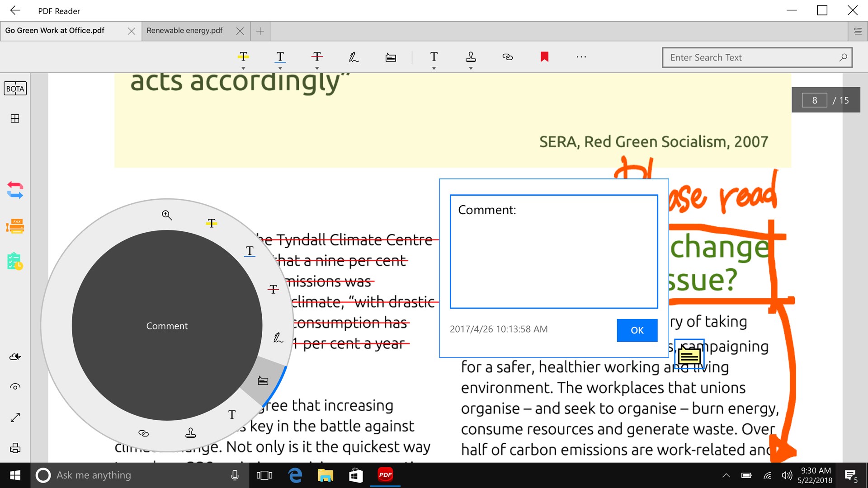Image resolution: width=868 pixels, height=488 pixels.
Task: Expand text box tool dropdown arrow
Action: (x=434, y=69)
